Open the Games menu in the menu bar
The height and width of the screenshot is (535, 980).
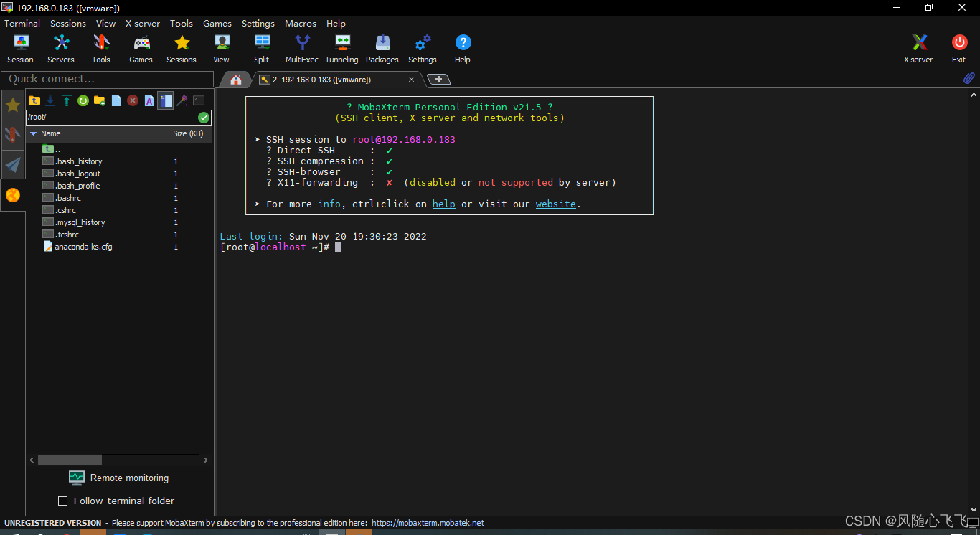(x=217, y=23)
